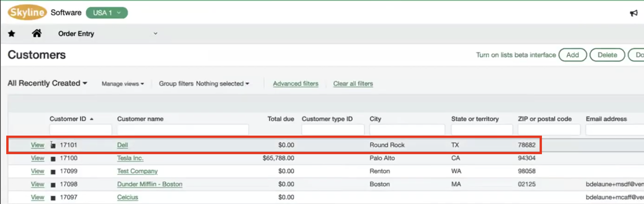This screenshot has height=204, width=644.
Task: Click the Customers page heading
Action: pos(37,55)
